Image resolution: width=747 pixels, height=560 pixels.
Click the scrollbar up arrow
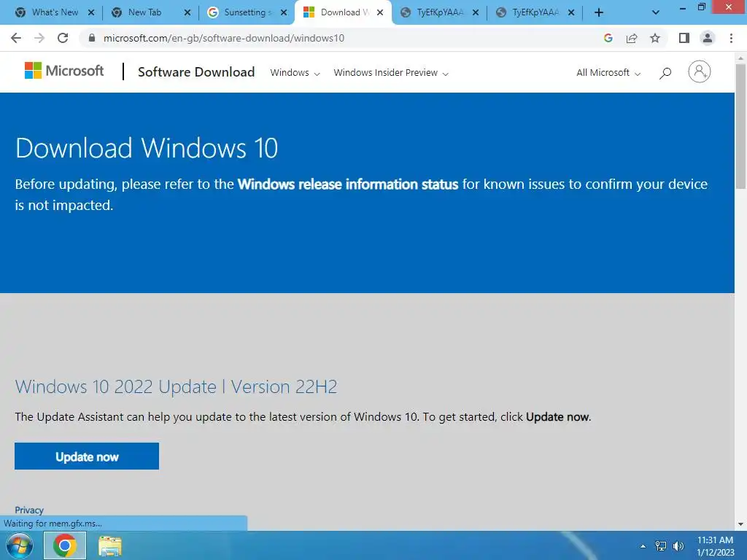740,58
